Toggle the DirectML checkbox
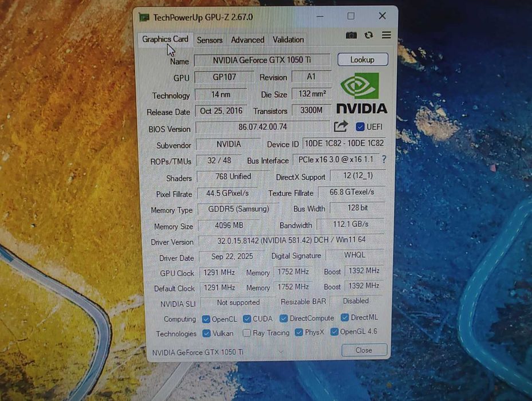This screenshot has width=532, height=401. 345,317
